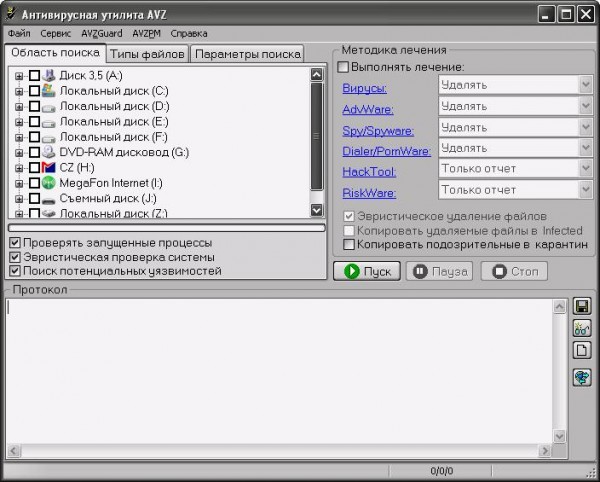Click the protocol vertical scroll down arrow
The height and width of the screenshot is (482, 600).
[x=559, y=436]
